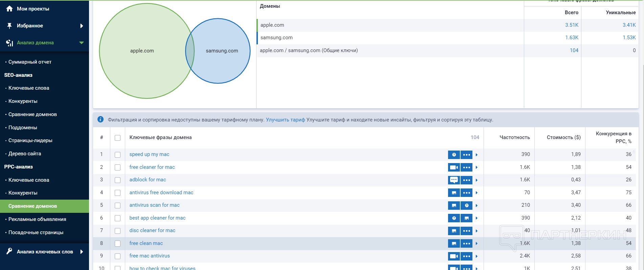Click samsung.com unique keywords 1.53K link

click(629, 38)
